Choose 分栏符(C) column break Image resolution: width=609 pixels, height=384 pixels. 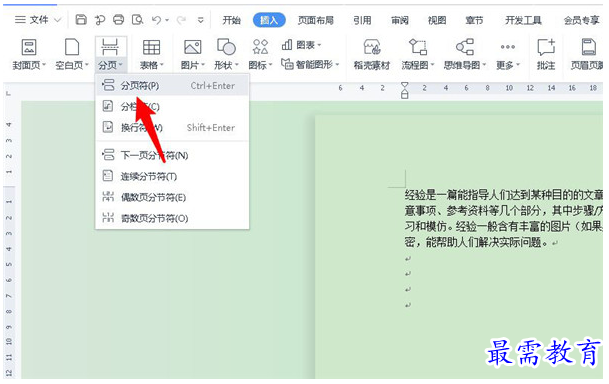pyautogui.click(x=172, y=106)
